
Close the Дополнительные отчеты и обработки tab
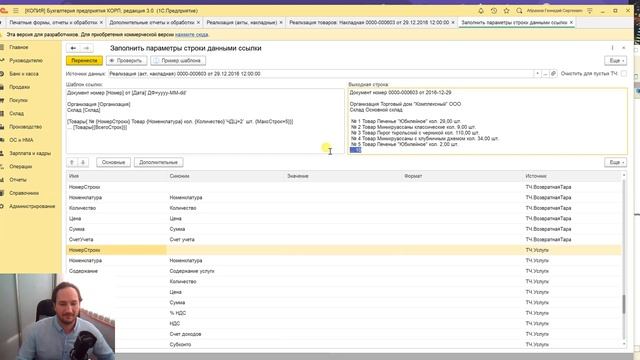(x=198, y=22)
